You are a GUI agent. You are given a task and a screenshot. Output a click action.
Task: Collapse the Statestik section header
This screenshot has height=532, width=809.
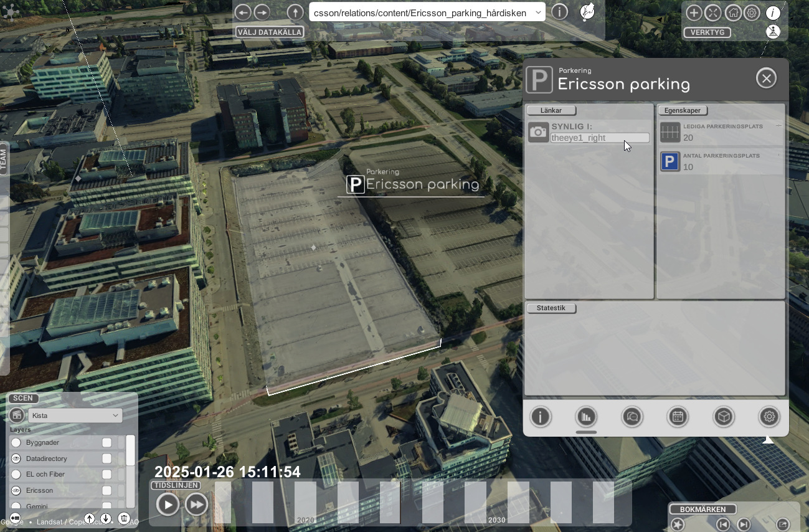click(x=551, y=308)
